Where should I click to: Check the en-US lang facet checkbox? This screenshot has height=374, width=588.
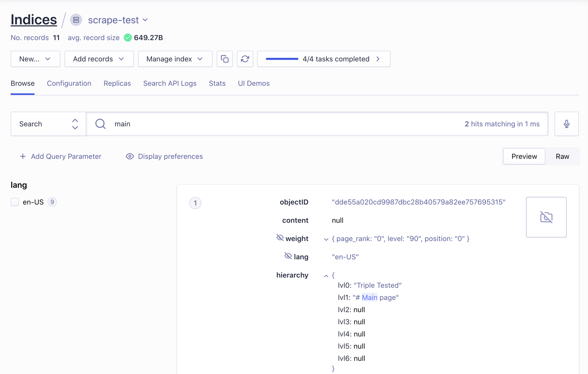[15, 202]
